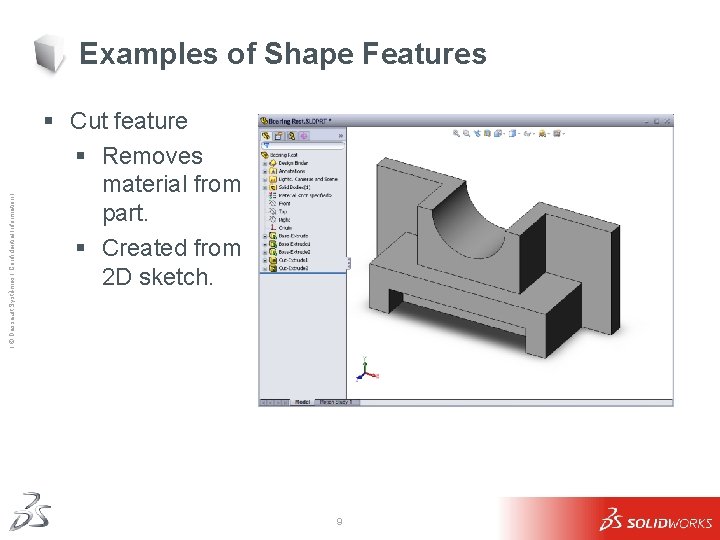
Task: Click the Cut-Extrude1 feature icon
Action: pyautogui.click(x=273, y=260)
